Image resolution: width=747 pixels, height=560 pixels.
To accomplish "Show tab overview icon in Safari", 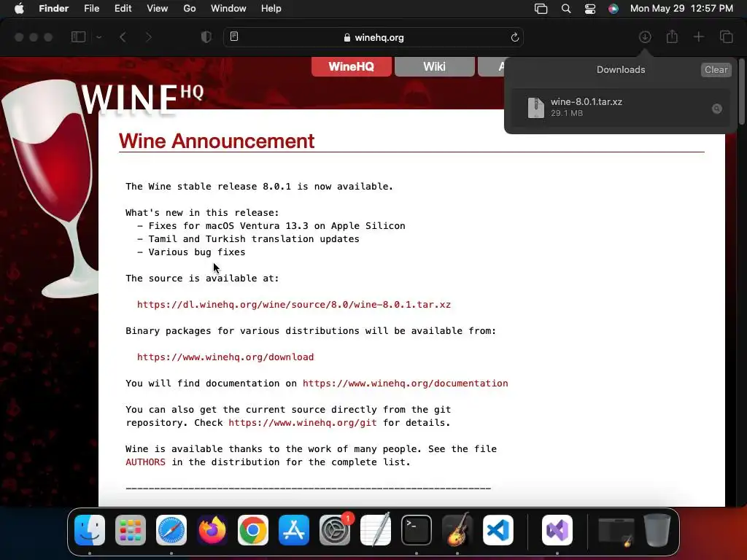I will [x=726, y=37].
